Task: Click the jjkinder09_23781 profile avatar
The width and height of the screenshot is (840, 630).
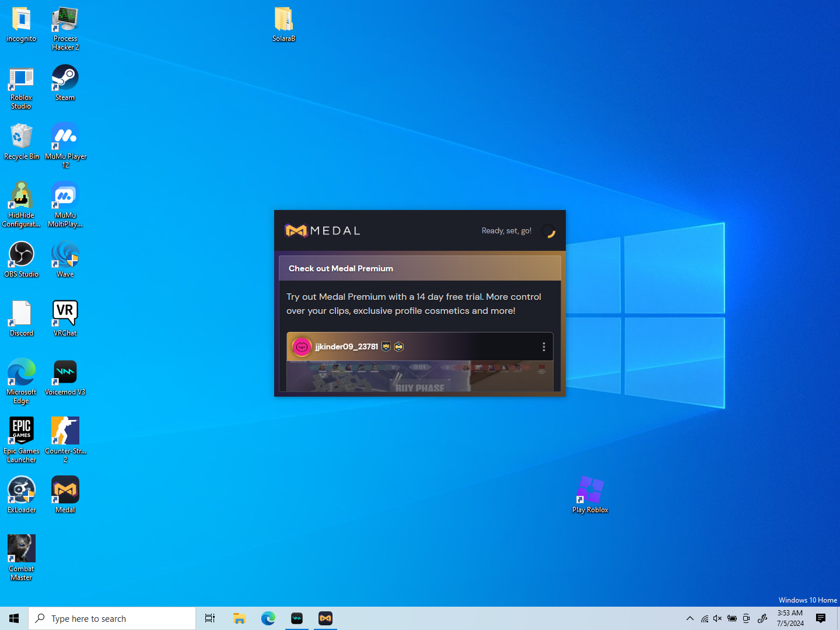Action: [x=302, y=347]
